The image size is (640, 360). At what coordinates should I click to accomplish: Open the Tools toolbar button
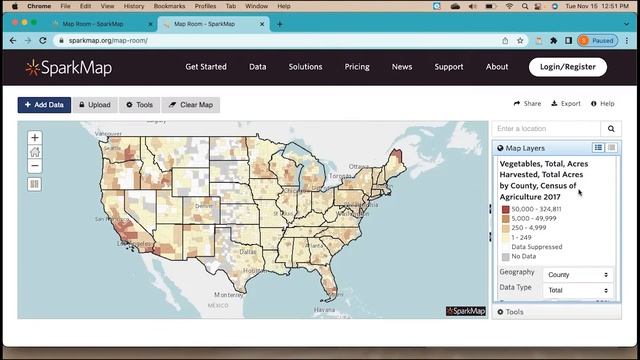[x=140, y=105]
